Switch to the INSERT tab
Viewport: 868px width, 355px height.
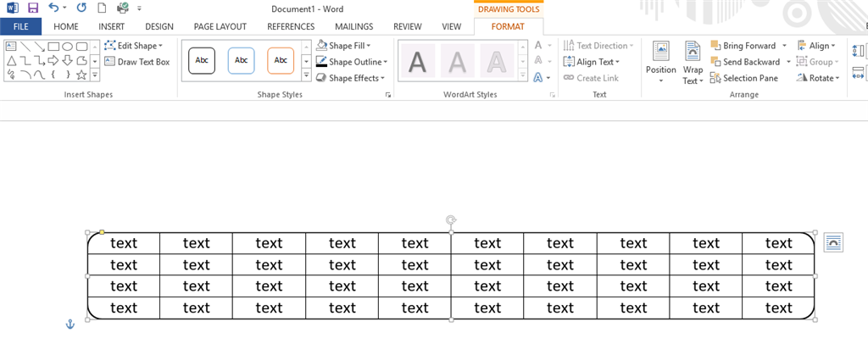click(x=112, y=26)
